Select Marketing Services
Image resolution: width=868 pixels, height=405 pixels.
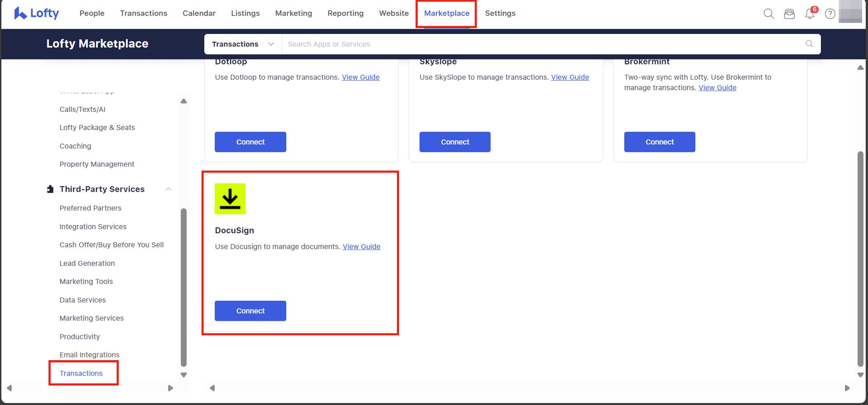click(92, 318)
